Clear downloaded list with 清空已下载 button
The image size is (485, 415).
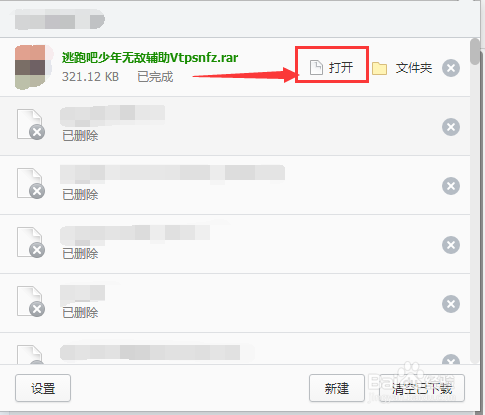[422, 388]
